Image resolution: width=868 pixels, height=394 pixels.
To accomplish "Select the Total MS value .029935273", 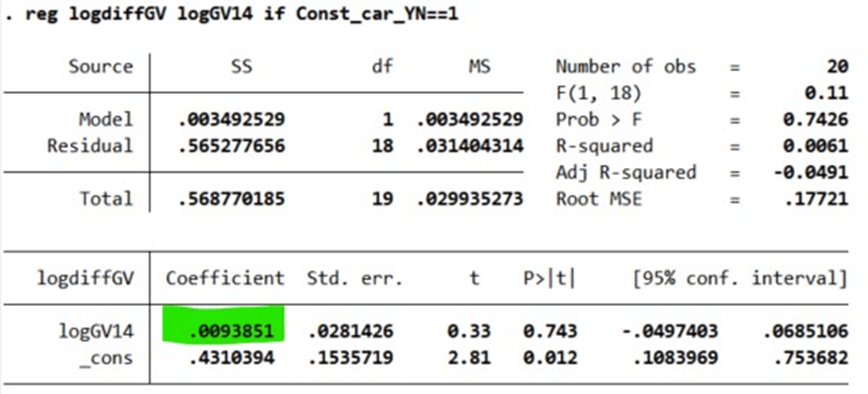I will (469, 199).
